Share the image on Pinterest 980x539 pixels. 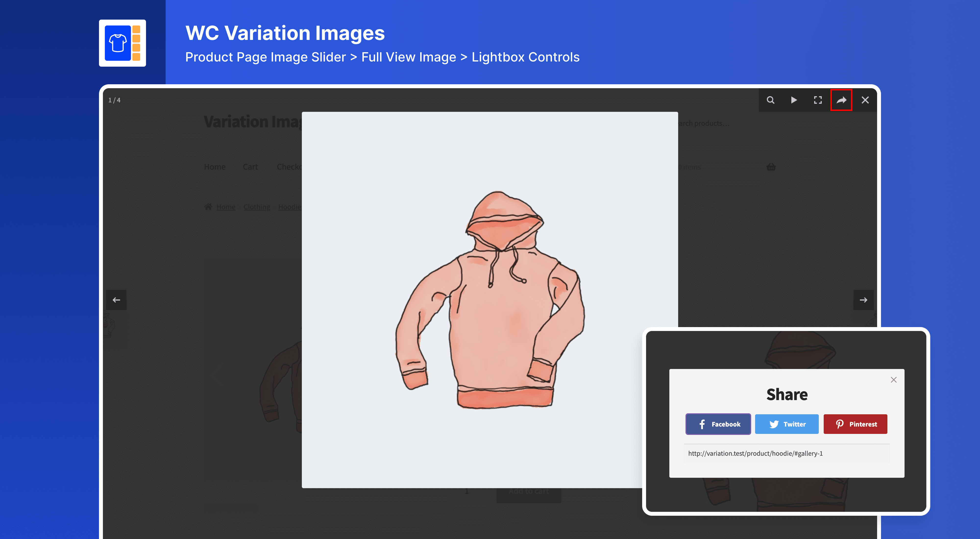click(x=856, y=424)
